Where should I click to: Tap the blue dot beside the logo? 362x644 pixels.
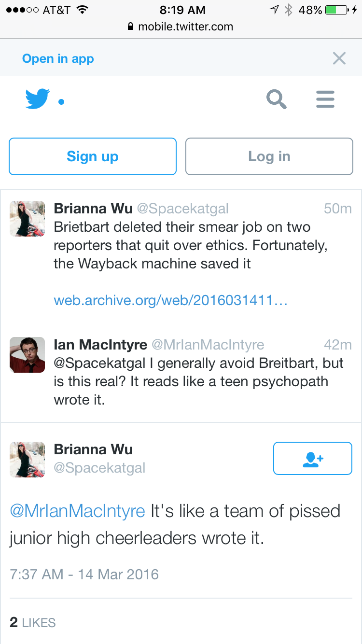tap(61, 102)
